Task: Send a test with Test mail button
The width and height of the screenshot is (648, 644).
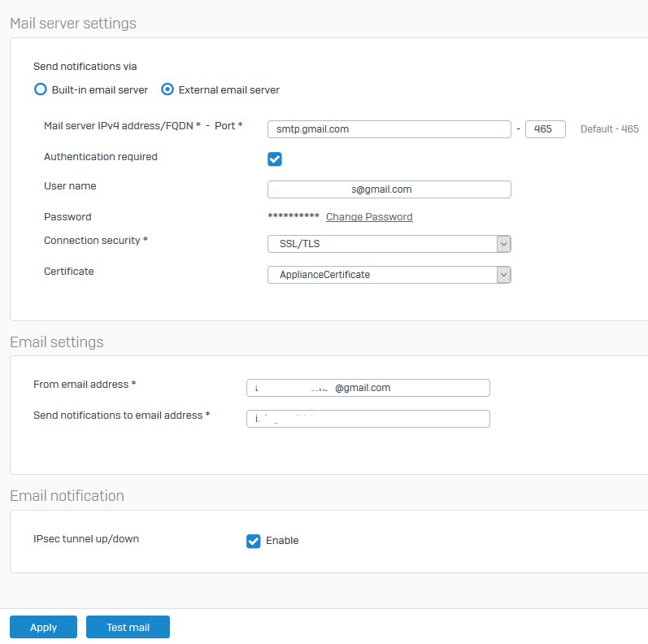Action: [128, 627]
